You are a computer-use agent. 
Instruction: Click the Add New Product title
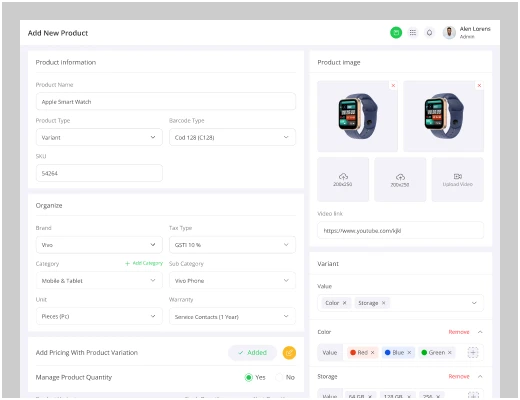click(x=58, y=33)
